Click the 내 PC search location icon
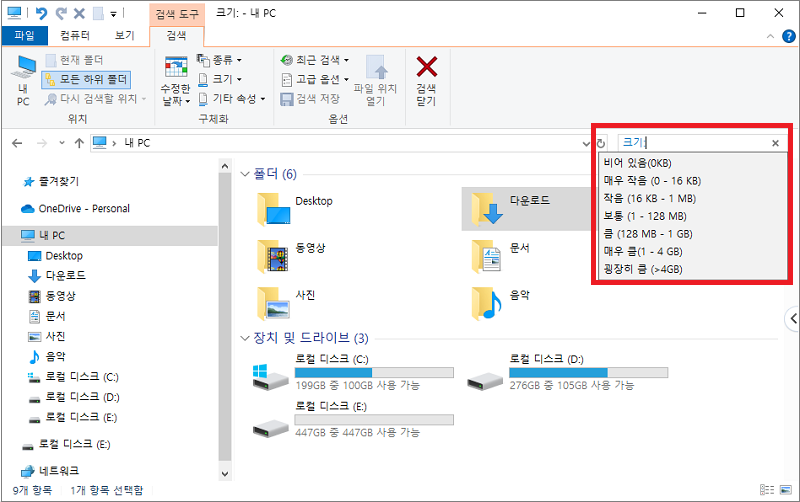 [23, 81]
